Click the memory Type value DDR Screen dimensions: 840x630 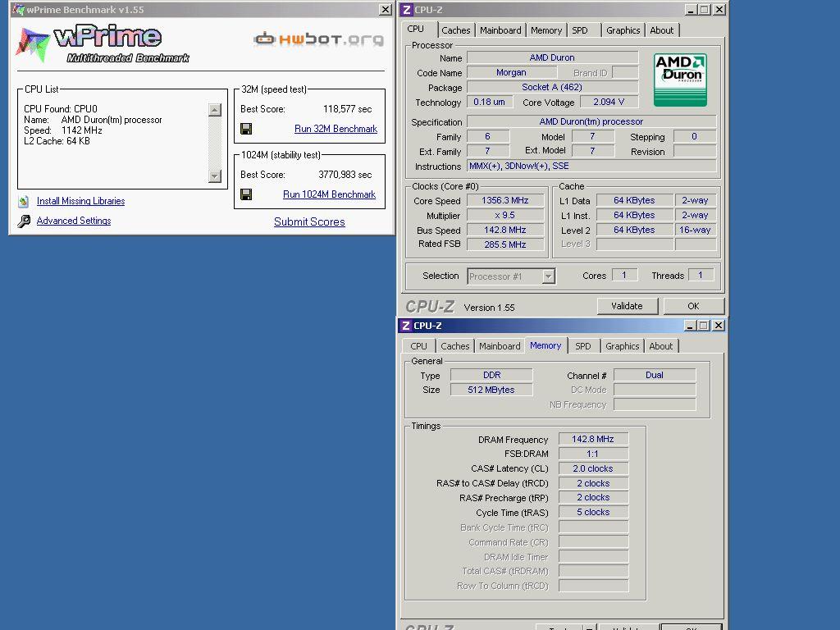491,375
